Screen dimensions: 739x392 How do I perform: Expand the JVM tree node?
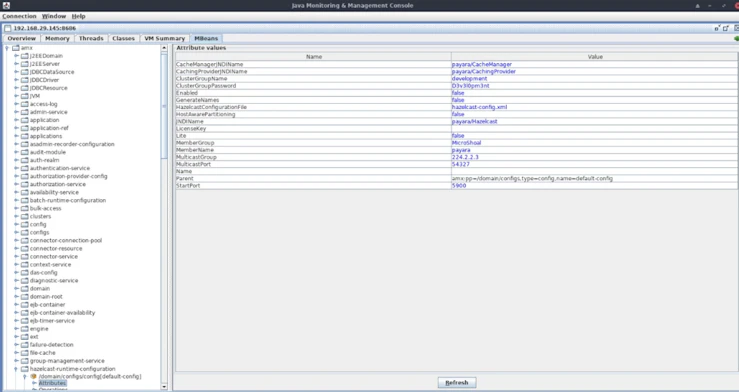pos(16,96)
